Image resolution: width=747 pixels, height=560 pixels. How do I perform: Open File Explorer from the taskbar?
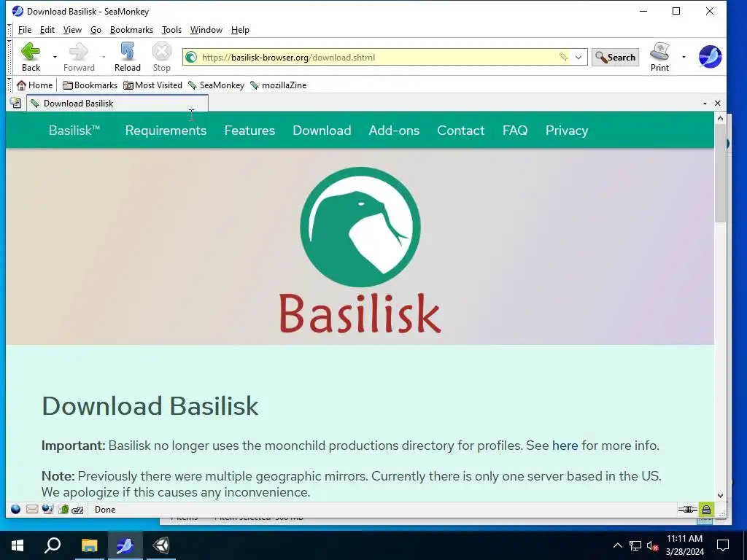(x=89, y=545)
